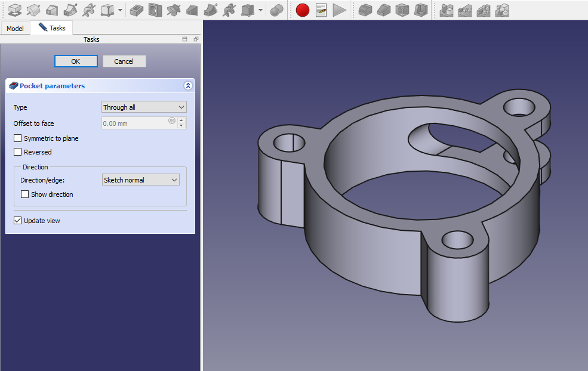
Task: Check the Show direction box
Action: (25, 194)
